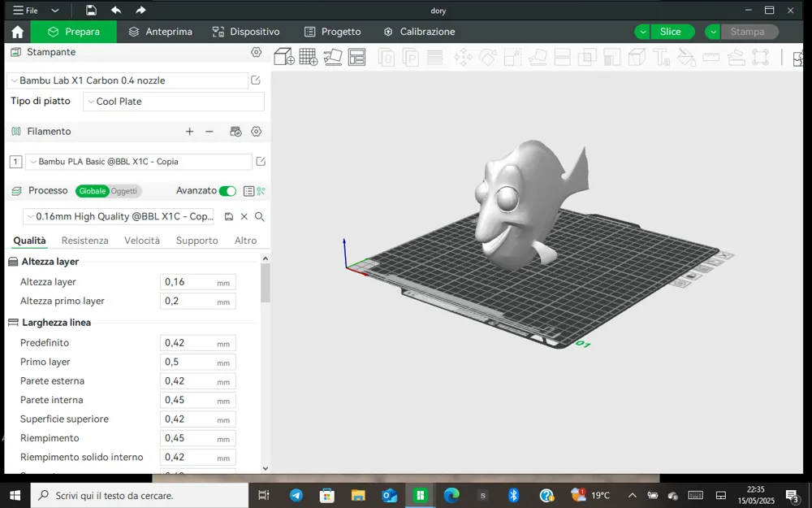The width and height of the screenshot is (812, 508).
Task: Toggle the Avanzato advanced mode switch
Action: coord(227,191)
